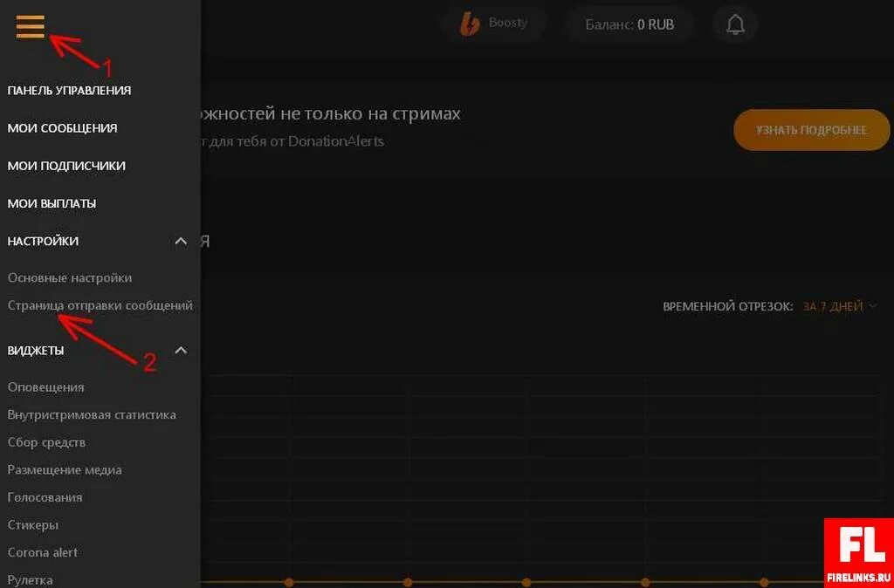Toggle the hamburger menu icon
This screenshot has height=588, width=894.
pyautogui.click(x=31, y=26)
